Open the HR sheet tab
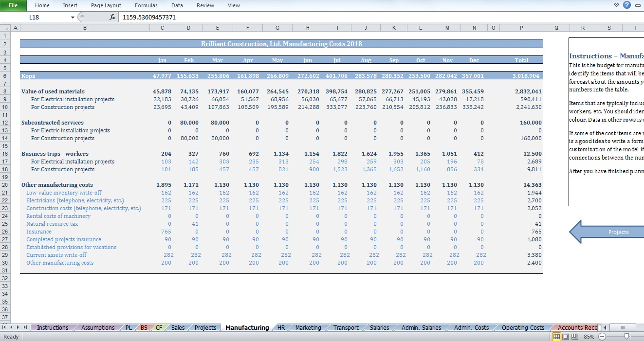The height and width of the screenshot is (341, 644). (281, 328)
